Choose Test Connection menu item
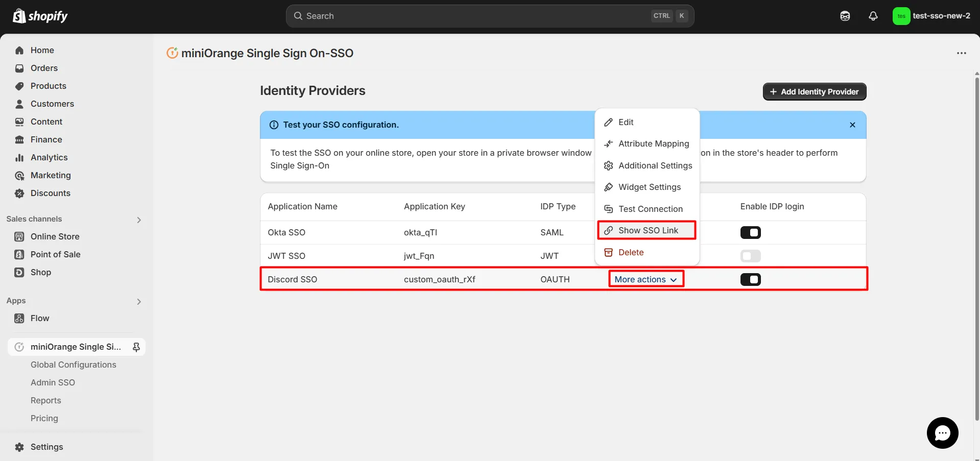 [647, 209]
